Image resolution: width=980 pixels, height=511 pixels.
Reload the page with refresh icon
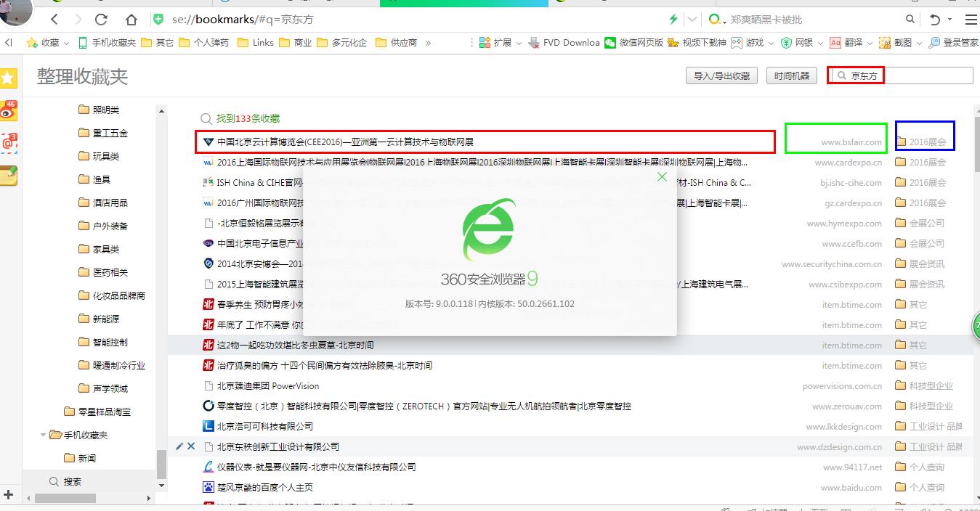(x=101, y=19)
